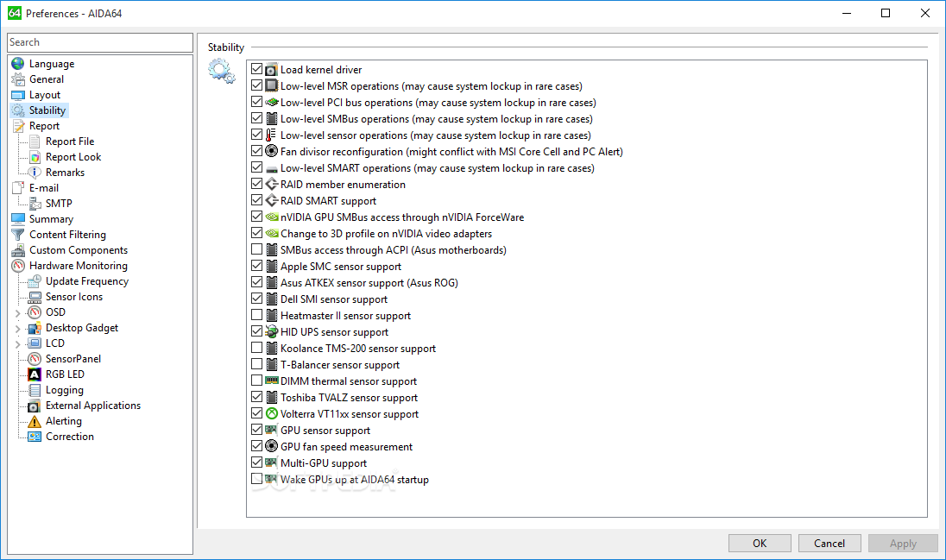
Task: Expand the Desktop Gadget tree node
Action: tap(17, 328)
